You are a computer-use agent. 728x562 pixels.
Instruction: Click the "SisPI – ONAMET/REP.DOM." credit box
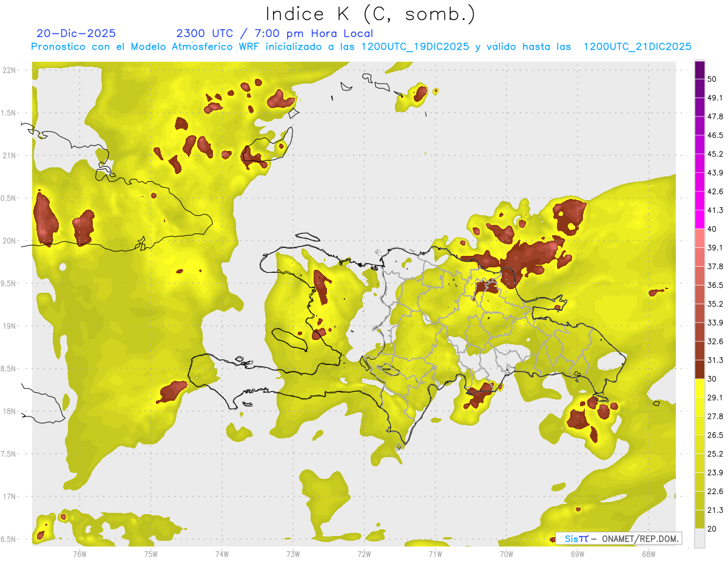tap(619, 538)
